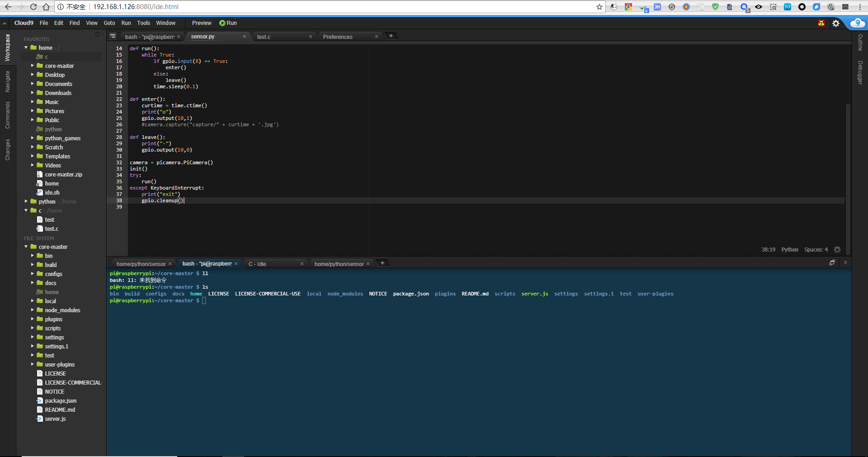This screenshot has height=457, width=868.
Task: Change Python syntax language in status bar
Action: point(789,250)
